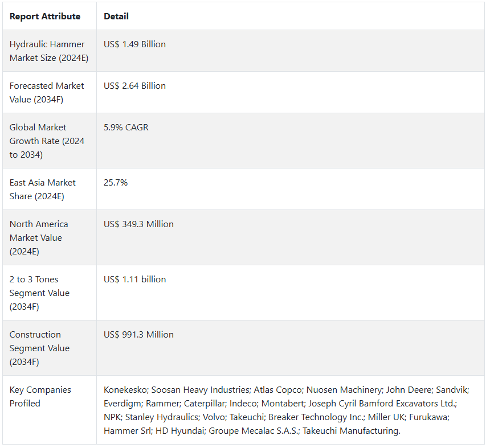This screenshot has height=448, width=490.
Task: Click the '5.9% CAGR' value
Action: pos(126,128)
